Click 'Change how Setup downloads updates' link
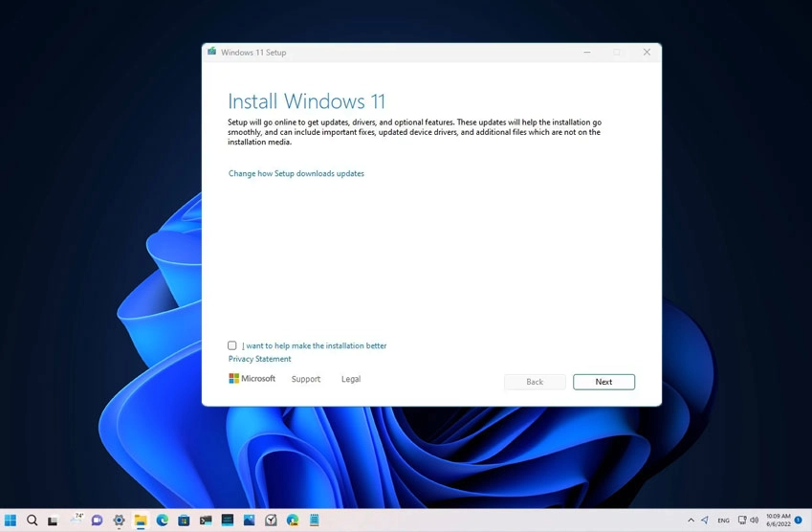The height and width of the screenshot is (532, 812). (296, 174)
